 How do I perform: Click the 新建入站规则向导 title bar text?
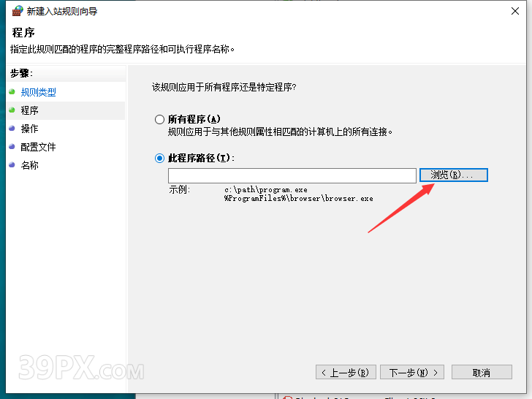coord(62,11)
